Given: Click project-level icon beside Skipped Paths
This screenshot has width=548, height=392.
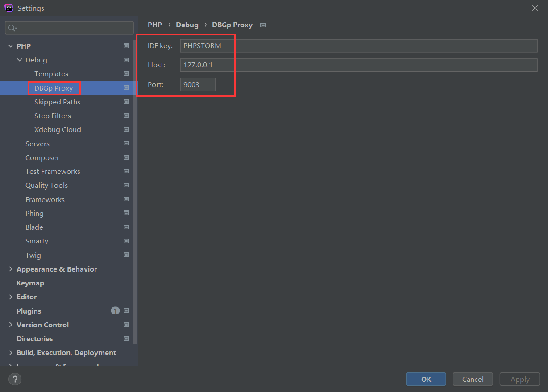Looking at the screenshot, I should click(126, 102).
